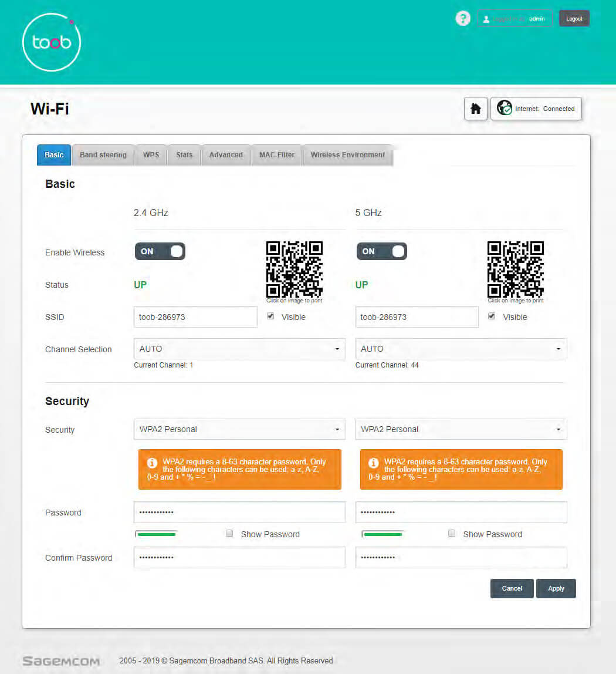Click the toob logo

pyautogui.click(x=51, y=42)
